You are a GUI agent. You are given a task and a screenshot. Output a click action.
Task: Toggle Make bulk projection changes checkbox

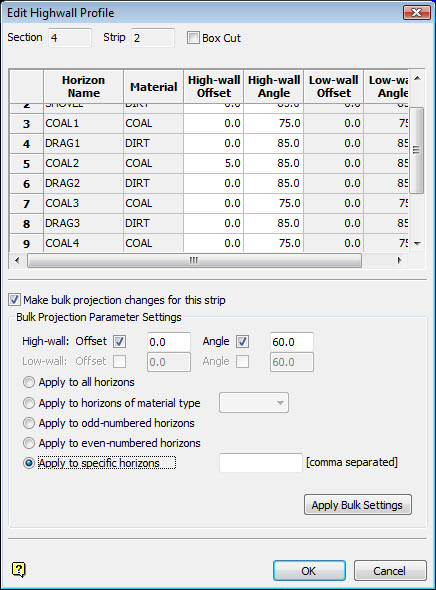click(x=14, y=300)
